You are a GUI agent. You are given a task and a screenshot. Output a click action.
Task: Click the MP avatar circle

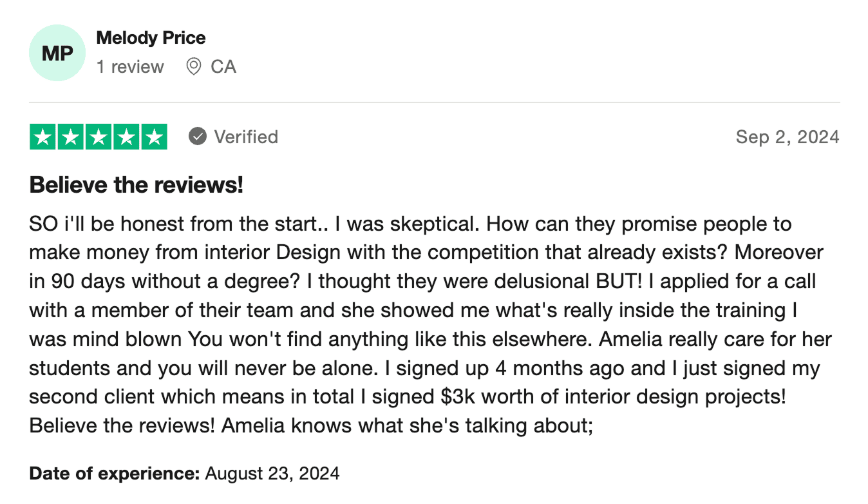pyautogui.click(x=57, y=53)
